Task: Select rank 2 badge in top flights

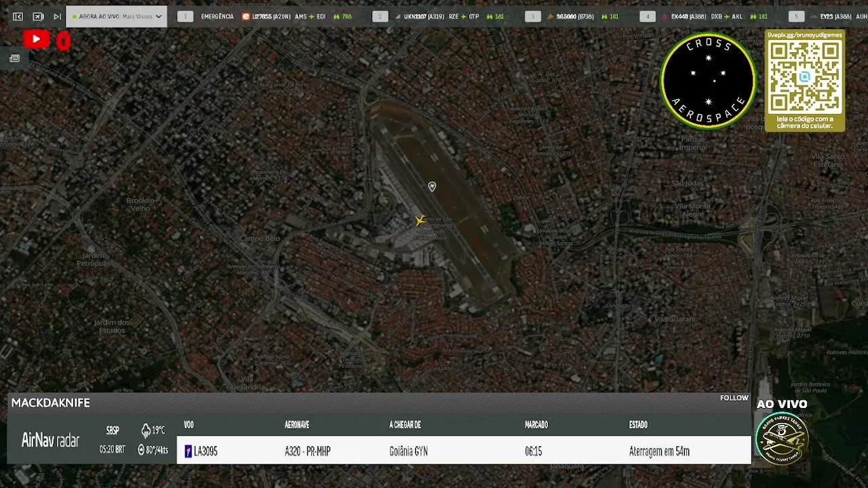Action: click(380, 16)
